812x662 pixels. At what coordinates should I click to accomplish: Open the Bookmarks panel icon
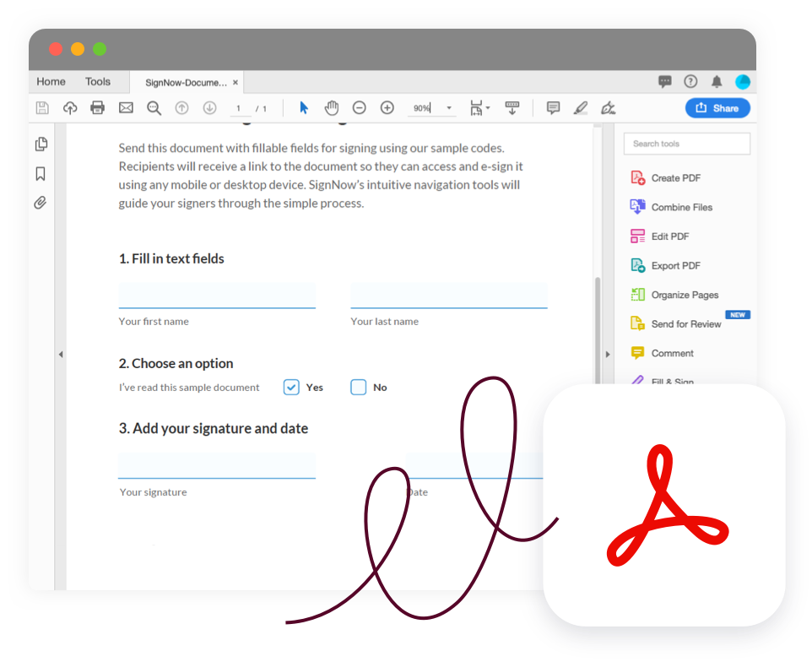click(x=41, y=174)
